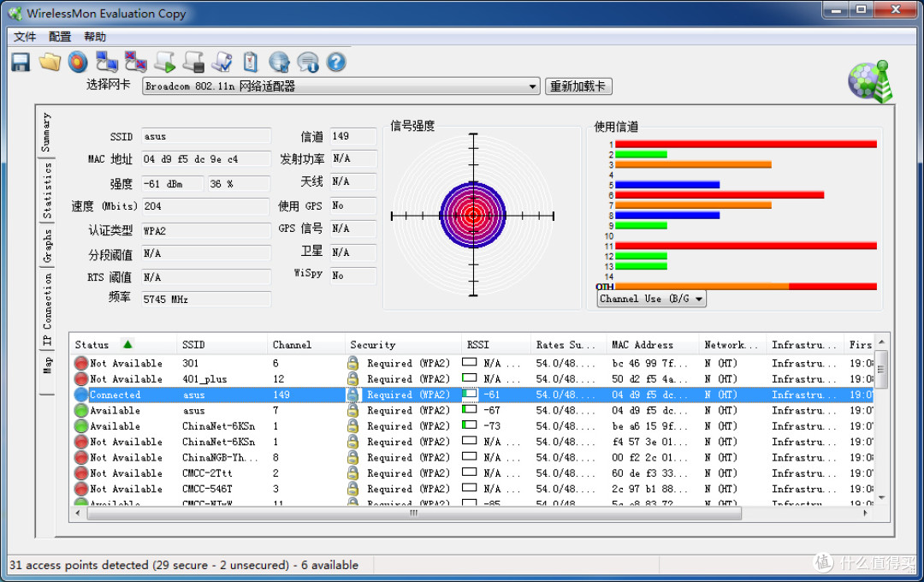
Task: Start logging with the green play scroll icon
Action: pyautogui.click(x=164, y=62)
